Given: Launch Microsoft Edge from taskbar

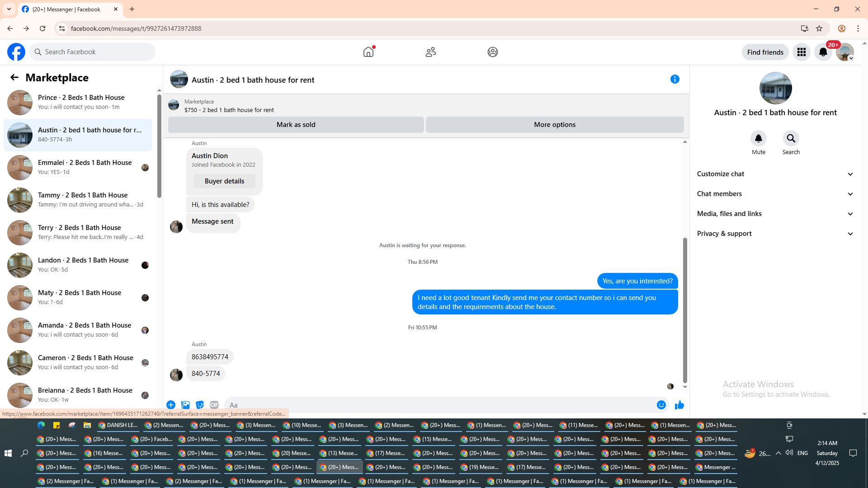Looking at the screenshot, I should (x=41, y=425).
